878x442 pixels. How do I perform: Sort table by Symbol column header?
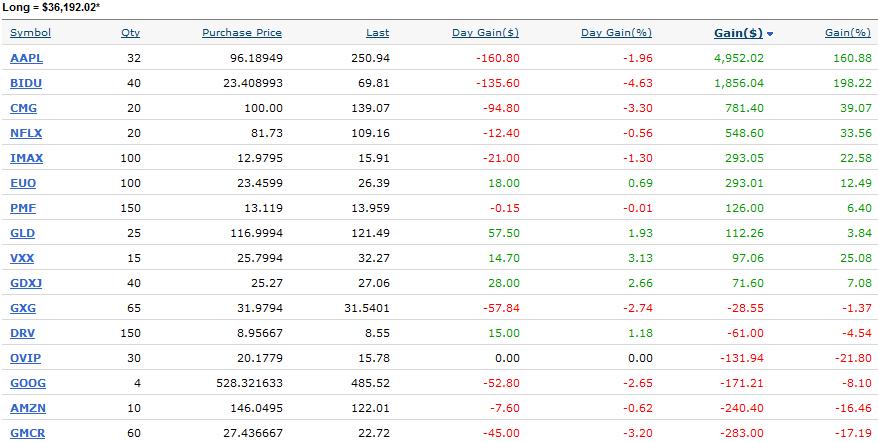coord(30,32)
